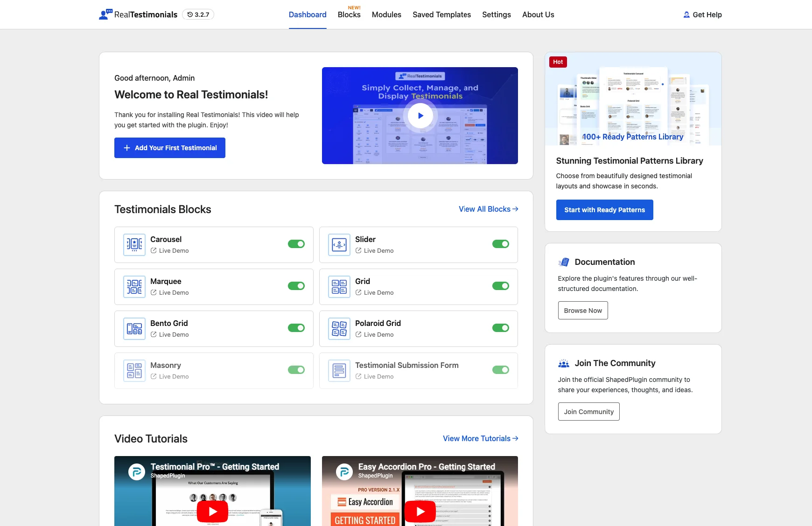812x526 pixels.
Task: Open the View All Blocks link
Action: pos(488,209)
